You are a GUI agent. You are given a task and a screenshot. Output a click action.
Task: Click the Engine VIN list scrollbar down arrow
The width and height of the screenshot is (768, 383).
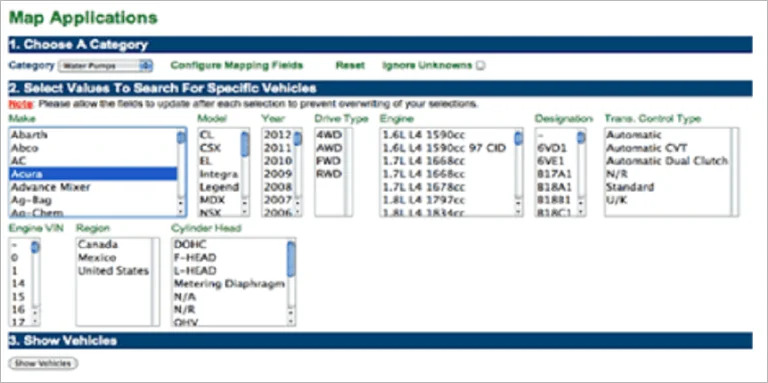coord(36,321)
